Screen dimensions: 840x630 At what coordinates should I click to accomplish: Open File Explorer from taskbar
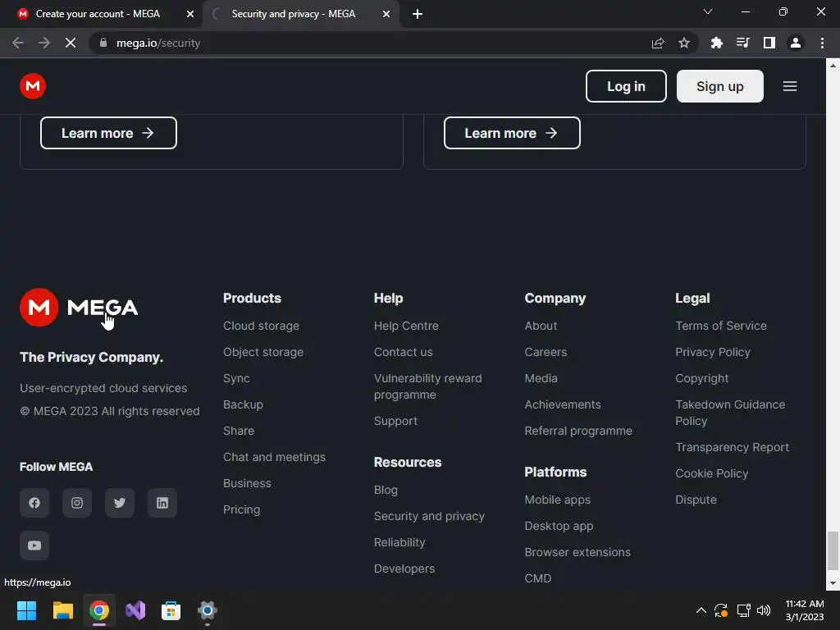62,610
